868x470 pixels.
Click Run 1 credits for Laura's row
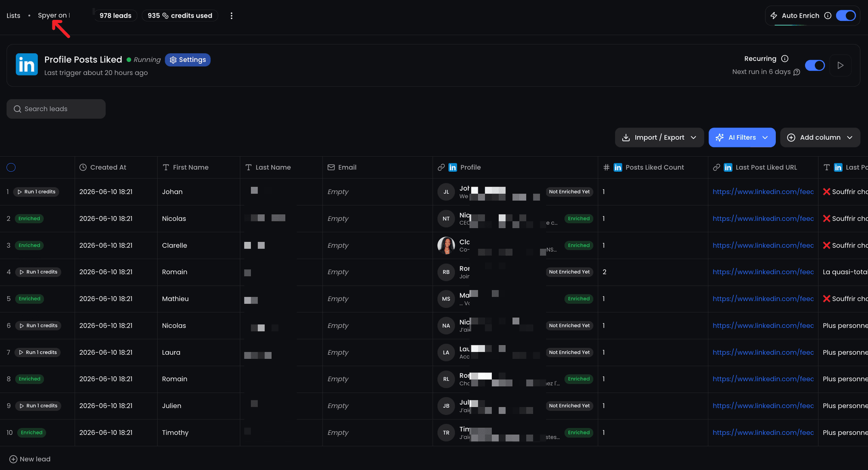[x=38, y=352]
